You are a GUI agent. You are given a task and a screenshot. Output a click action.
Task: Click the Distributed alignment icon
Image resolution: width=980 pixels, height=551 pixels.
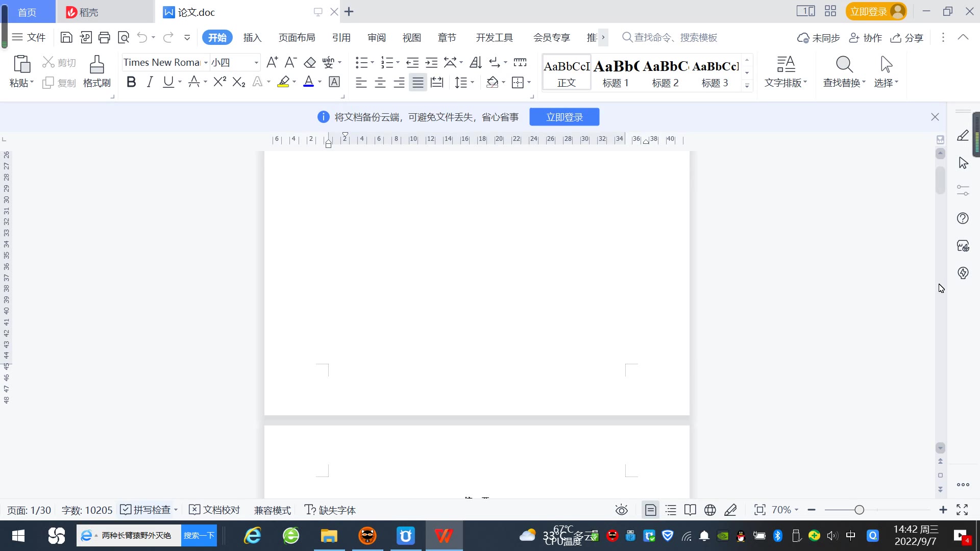click(x=437, y=82)
